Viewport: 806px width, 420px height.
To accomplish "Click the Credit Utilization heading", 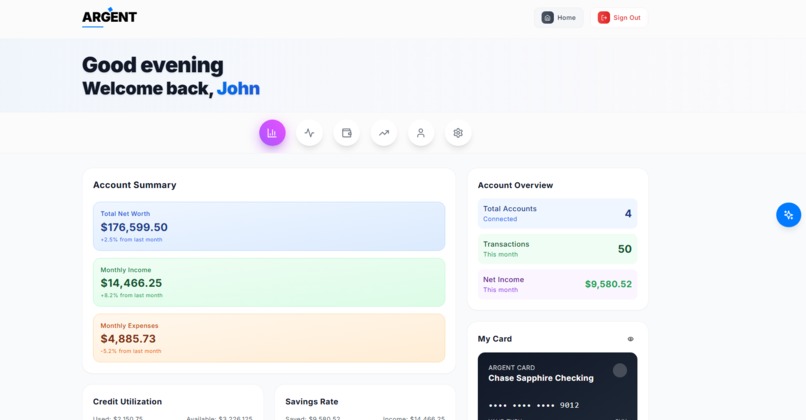I will click(x=127, y=401).
